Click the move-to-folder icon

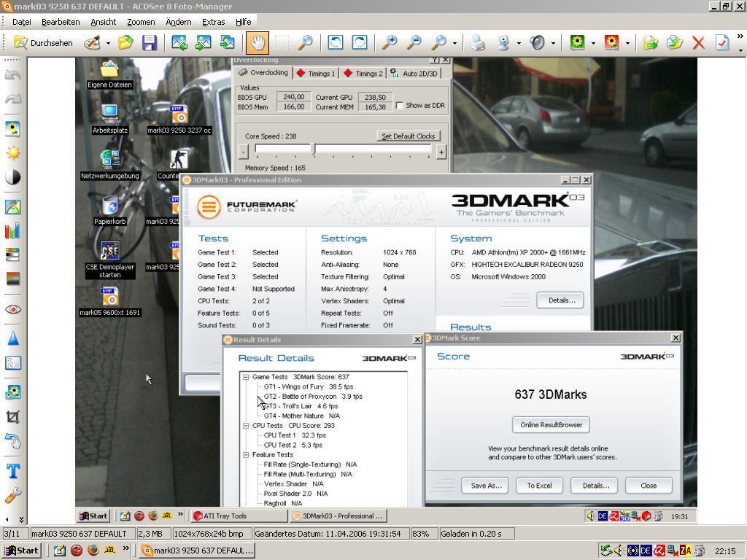(650, 43)
